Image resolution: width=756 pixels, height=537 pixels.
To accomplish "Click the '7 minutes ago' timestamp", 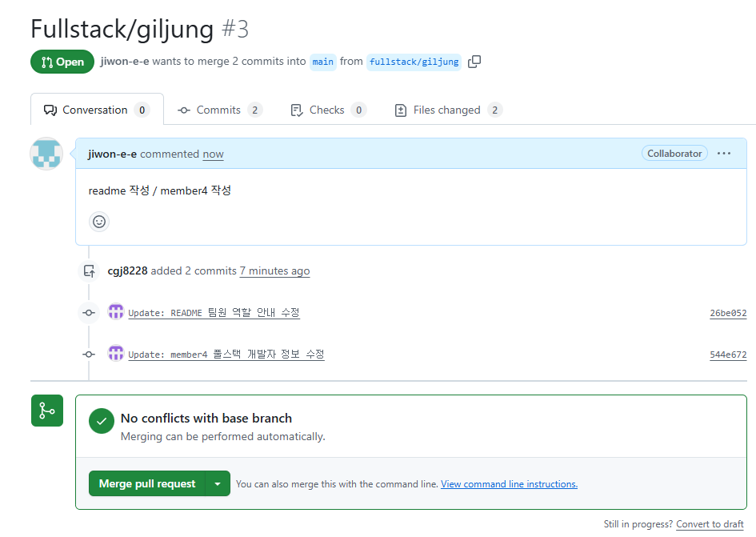I will 275,271.
